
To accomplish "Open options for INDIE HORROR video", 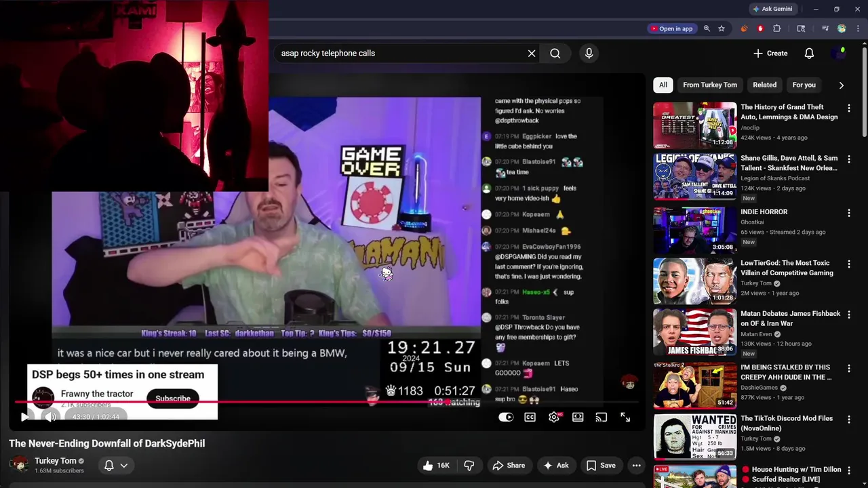I will coord(849,213).
